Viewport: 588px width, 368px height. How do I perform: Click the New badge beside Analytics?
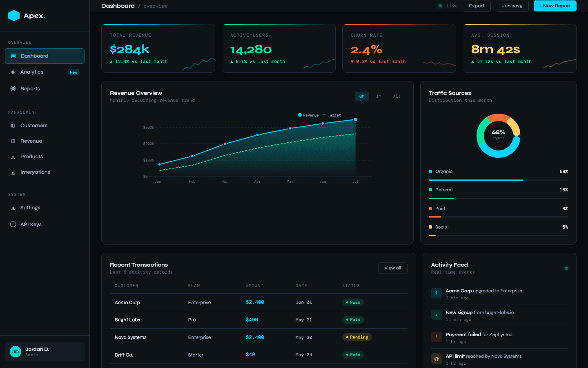click(x=73, y=72)
